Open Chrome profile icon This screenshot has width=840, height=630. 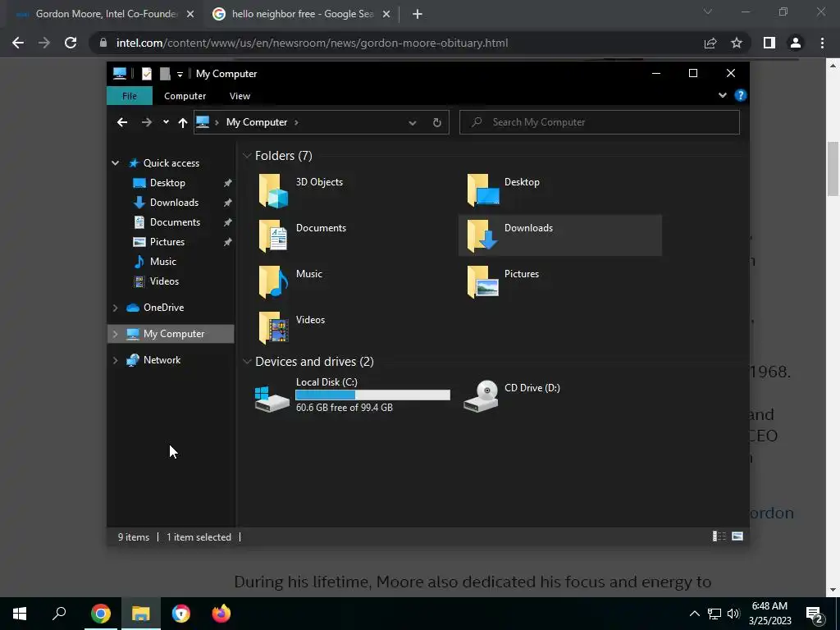796,43
